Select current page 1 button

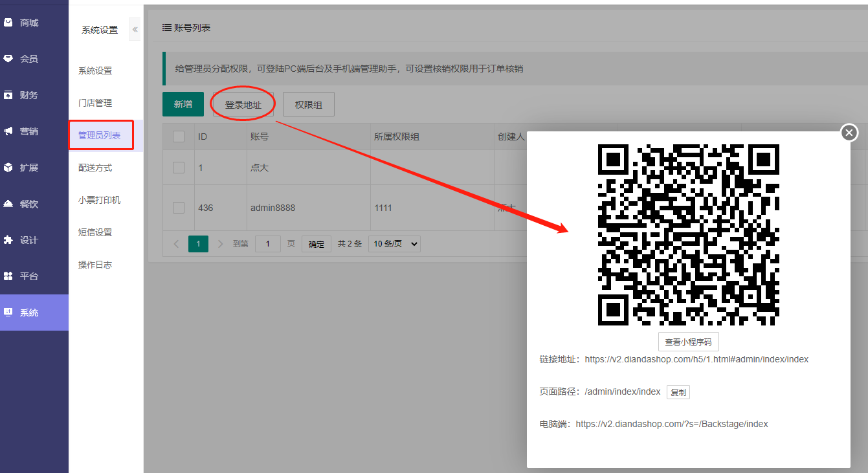point(198,244)
